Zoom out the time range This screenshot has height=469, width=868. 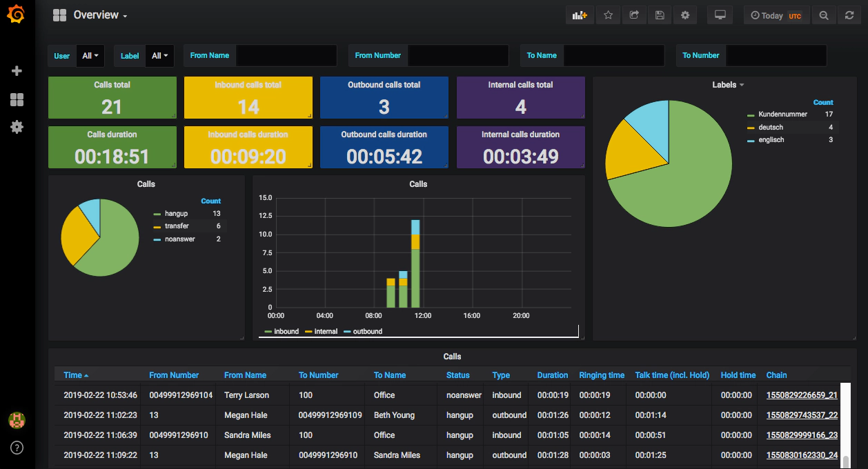pos(824,15)
